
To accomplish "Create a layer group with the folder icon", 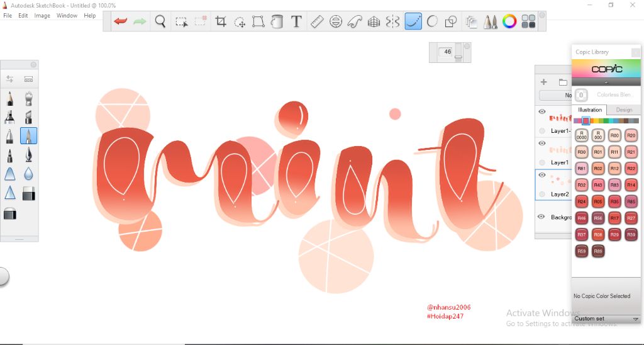I will point(563,82).
